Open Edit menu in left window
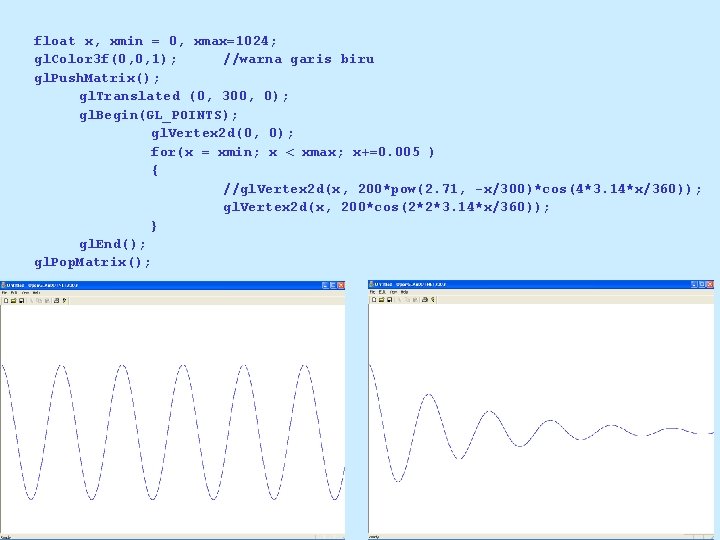 pyautogui.click(x=14, y=292)
